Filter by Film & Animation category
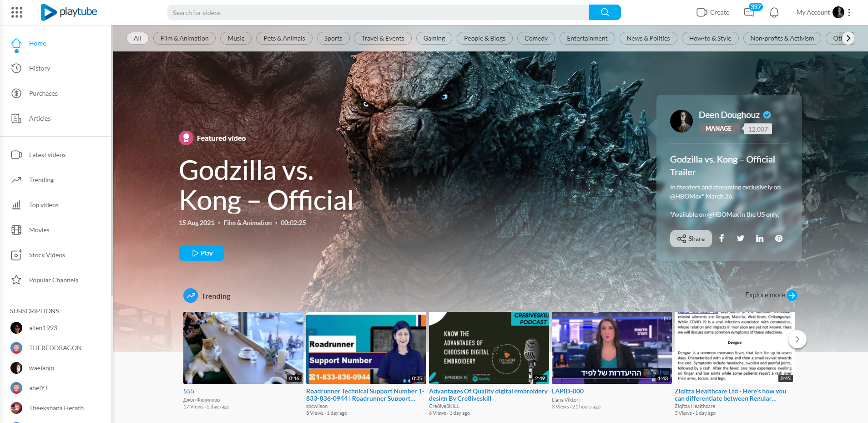 click(184, 38)
